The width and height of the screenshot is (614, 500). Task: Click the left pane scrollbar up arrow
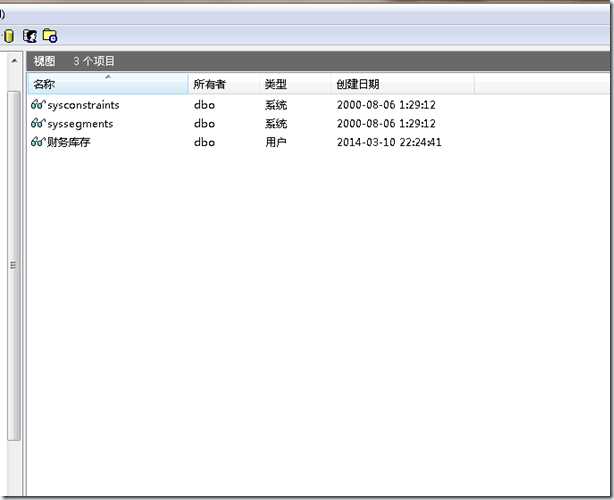(14, 61)
